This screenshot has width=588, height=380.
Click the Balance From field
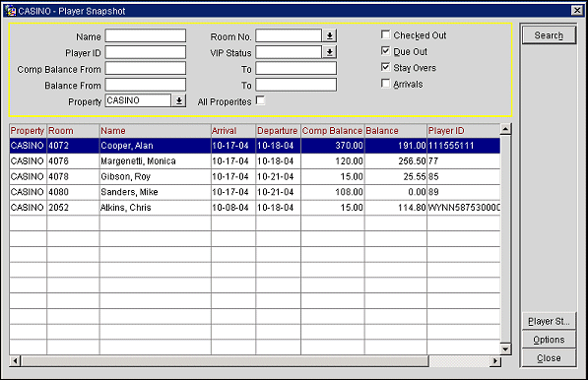click(146, 85)
